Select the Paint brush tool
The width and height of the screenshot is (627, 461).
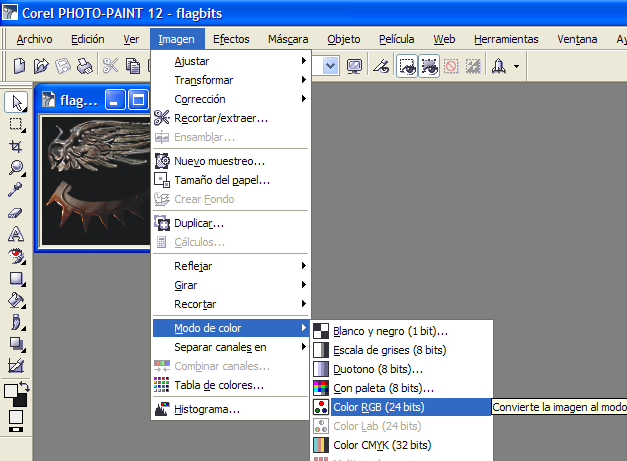point(16,322)
